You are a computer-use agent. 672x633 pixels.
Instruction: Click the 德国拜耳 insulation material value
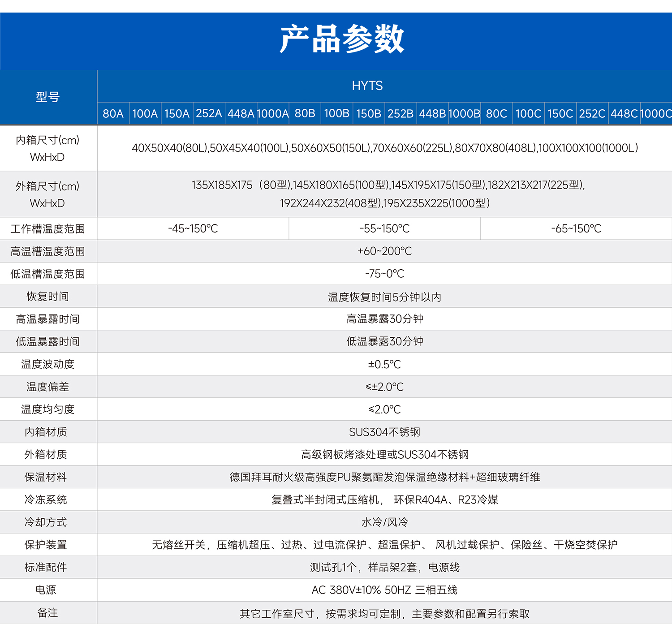coord(385,477)
